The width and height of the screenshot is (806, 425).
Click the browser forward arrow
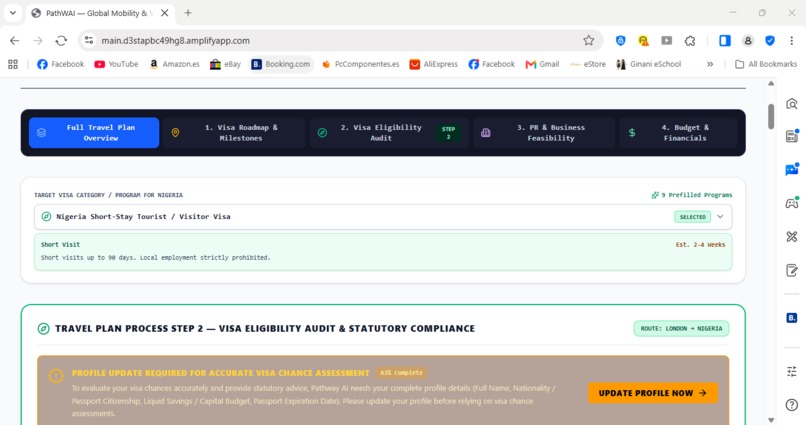[38, 41]
